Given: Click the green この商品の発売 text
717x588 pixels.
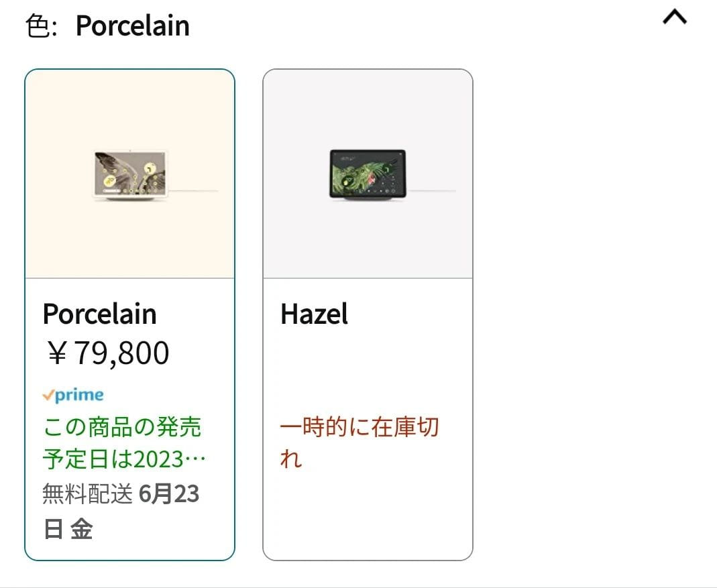Looking at the screenshot, I should pyautogui.click(x=123, y=427).
